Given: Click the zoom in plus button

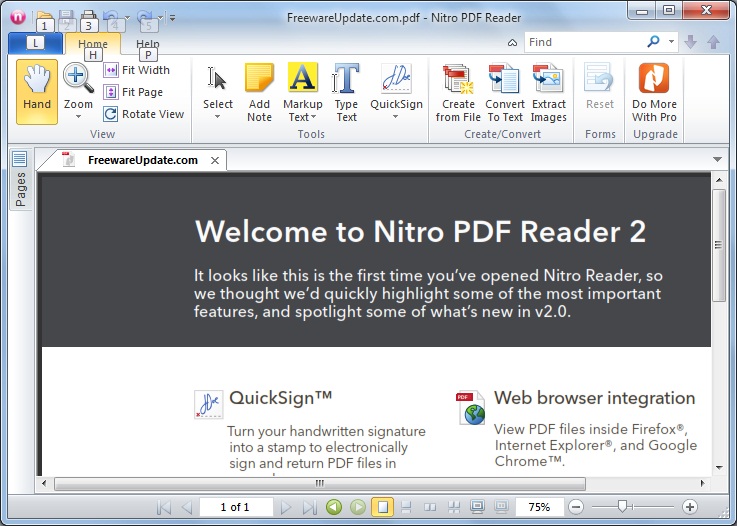Looking at the screenshot, I should pos(689,507).
